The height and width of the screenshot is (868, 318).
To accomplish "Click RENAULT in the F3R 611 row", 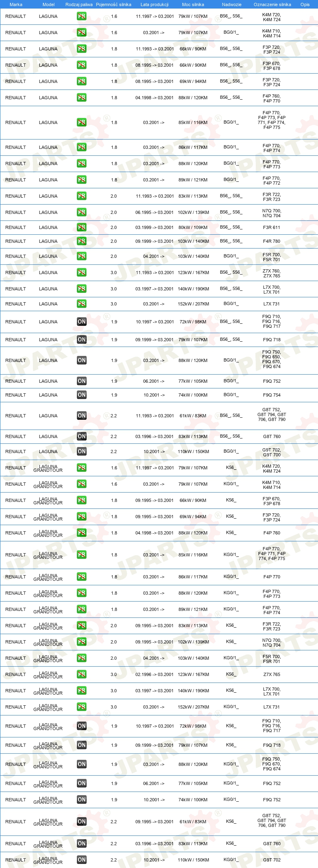I will tap(15, 227).
